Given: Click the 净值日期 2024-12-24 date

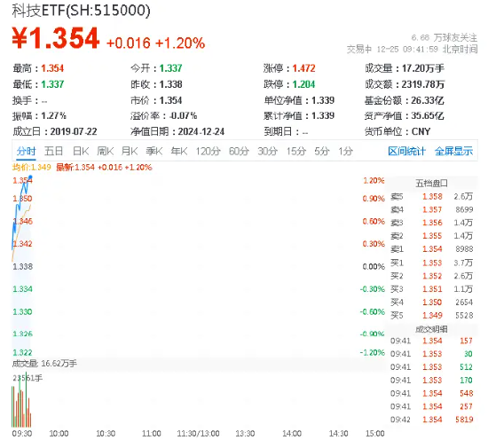Looking at the screenshot, I should 201,131.
